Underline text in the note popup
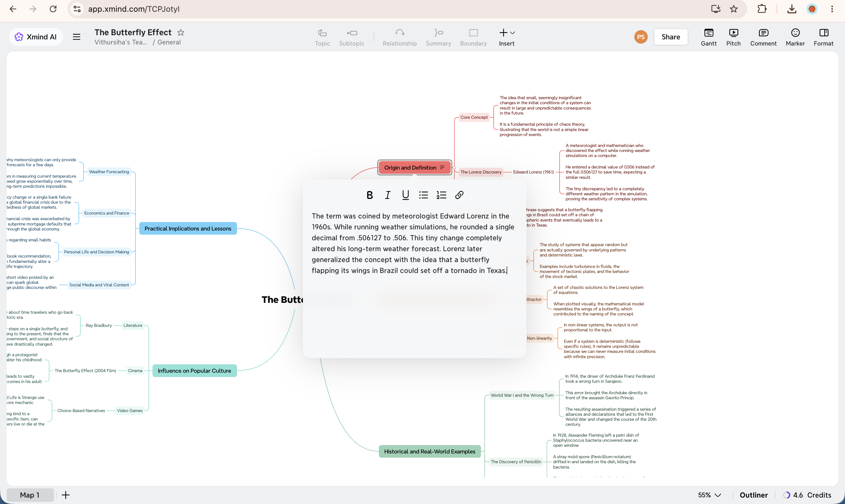Image resolution: width=845 pixels, height=504 pixels. (x=405, y=195)
